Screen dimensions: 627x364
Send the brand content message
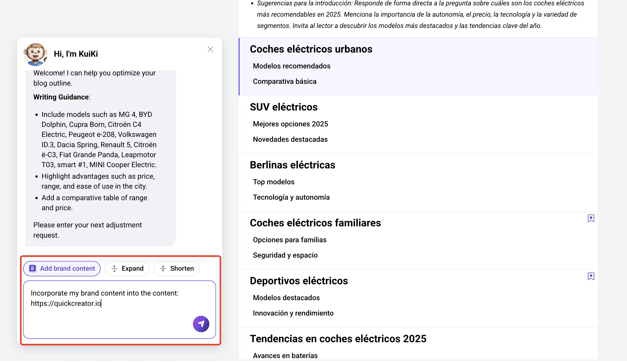pos(201,324)
